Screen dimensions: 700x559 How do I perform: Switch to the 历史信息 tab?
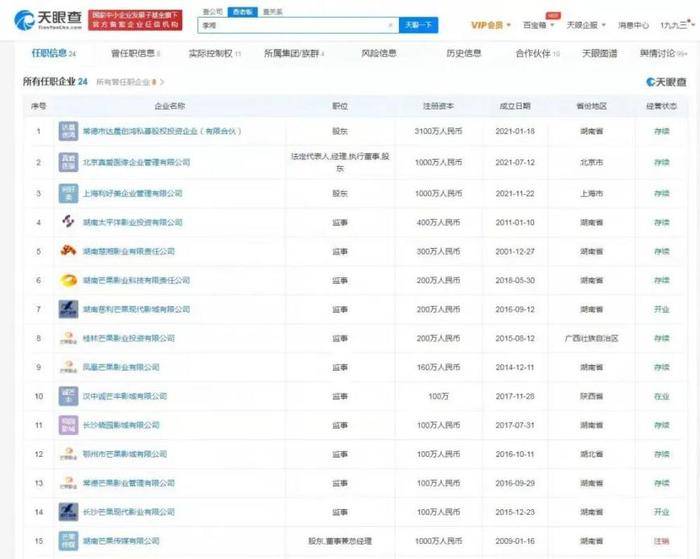pos(463,53)
